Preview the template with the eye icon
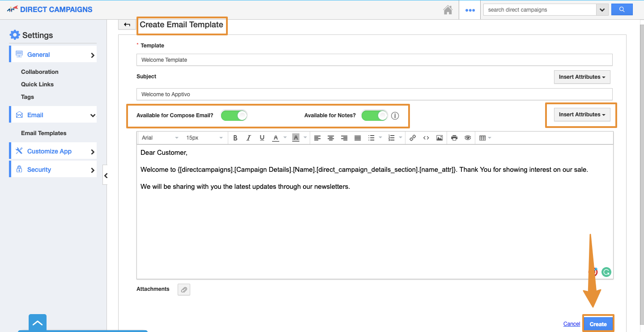The width and height of the screenshot is (644, 332). 467,137
